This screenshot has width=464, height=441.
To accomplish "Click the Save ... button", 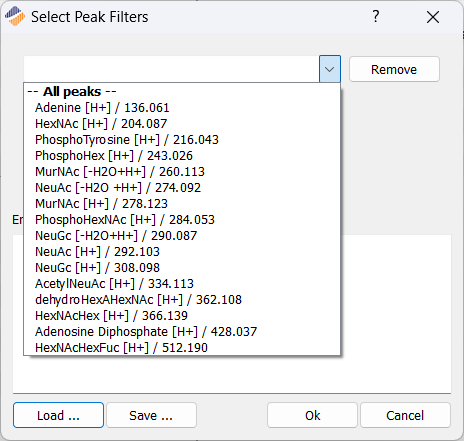I will click(151, 415).
